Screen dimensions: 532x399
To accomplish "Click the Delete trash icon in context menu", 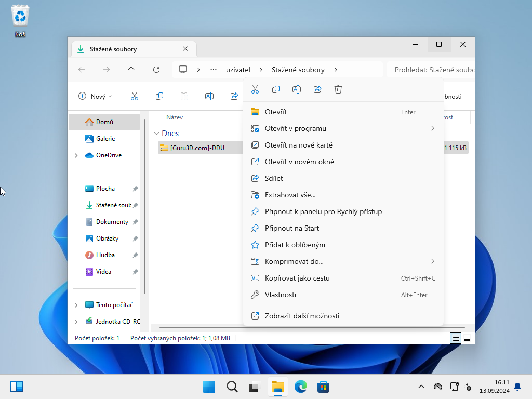I will click(x=338, y=89).
